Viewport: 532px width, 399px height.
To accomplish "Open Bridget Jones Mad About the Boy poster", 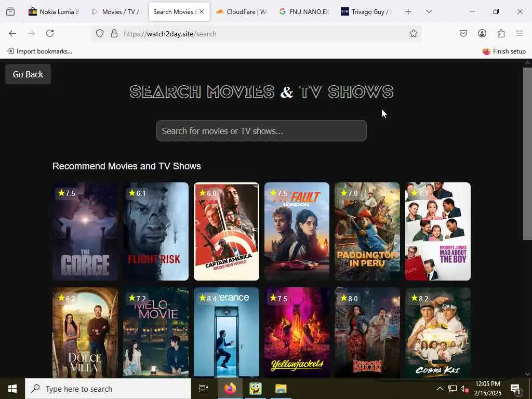I will (437, 231).
